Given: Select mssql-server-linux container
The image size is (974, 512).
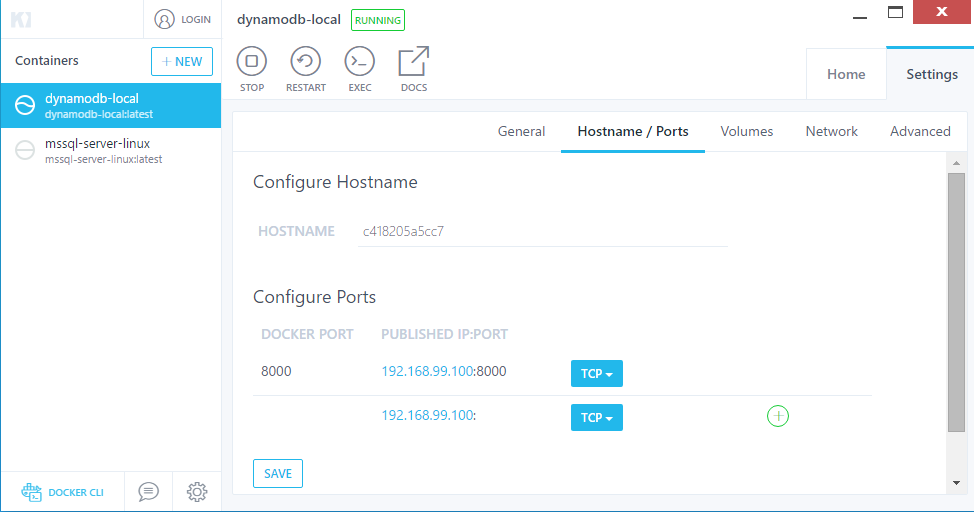Looking at the screenshot, I should pyautogui.click(x=111, y=150).
